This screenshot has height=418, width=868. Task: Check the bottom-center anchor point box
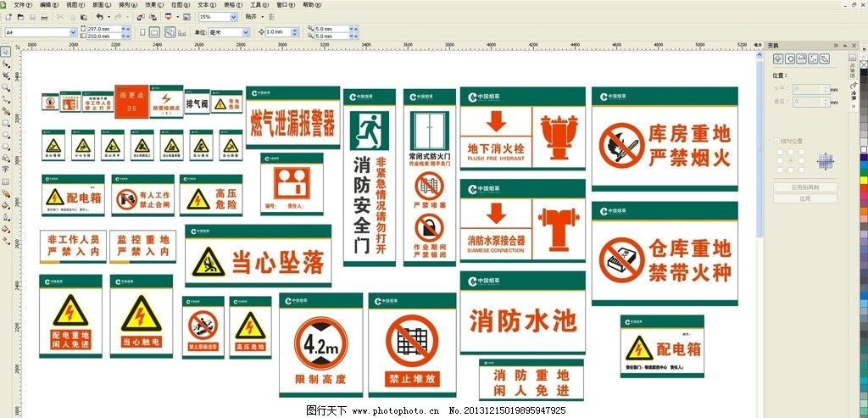791,170
